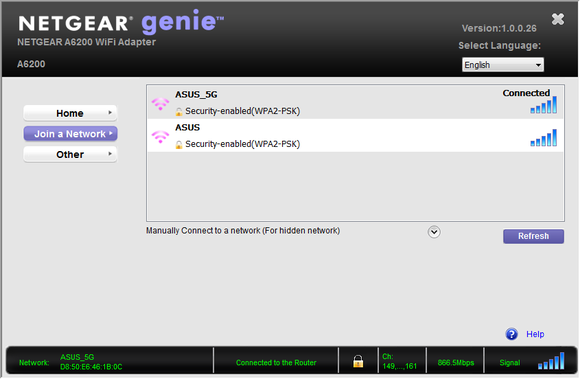Open the Join a Network menu

70,134
